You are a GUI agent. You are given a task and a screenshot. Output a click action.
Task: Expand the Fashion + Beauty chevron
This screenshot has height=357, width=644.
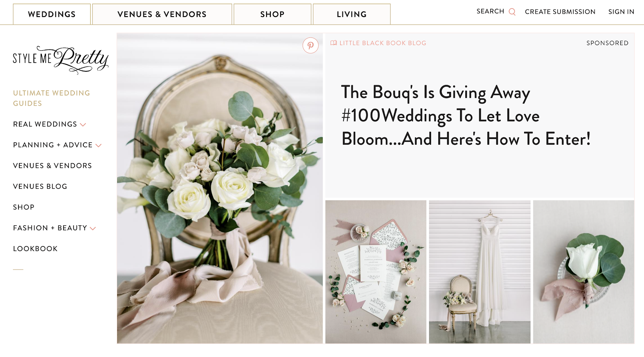click(93, 228)
